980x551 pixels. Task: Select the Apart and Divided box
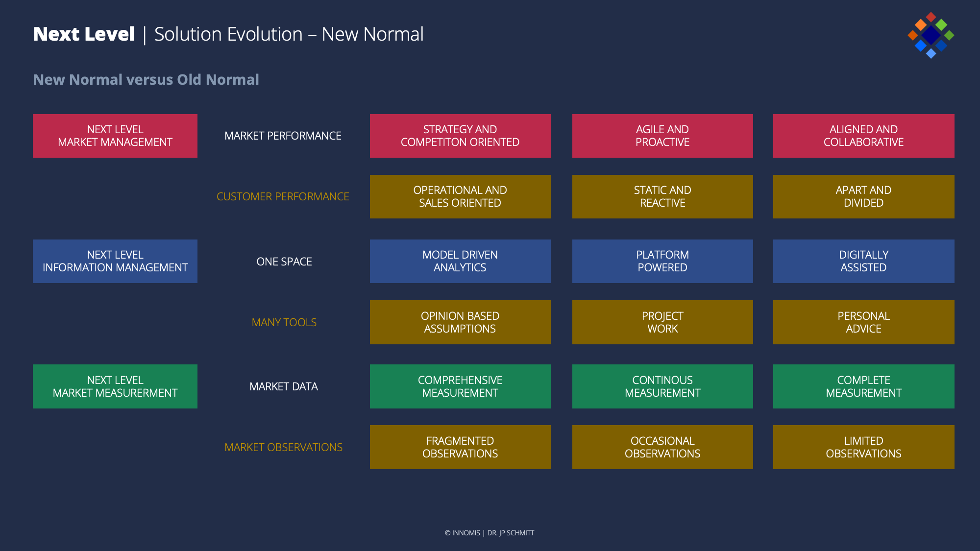tap(863, 196)
